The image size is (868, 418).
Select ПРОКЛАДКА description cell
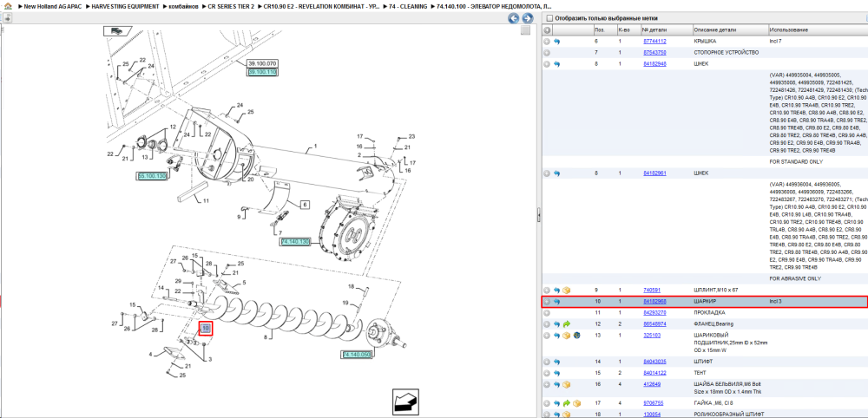[x=709, y=313]
